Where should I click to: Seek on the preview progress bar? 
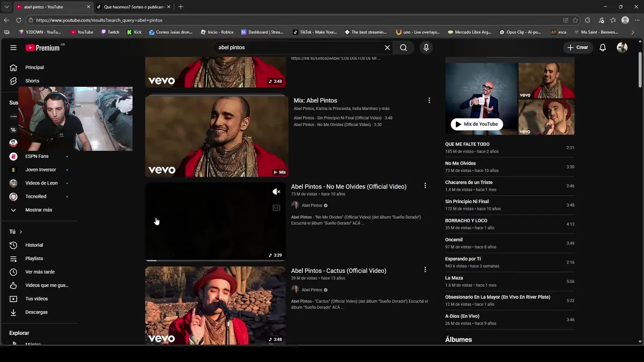pos(215,260)
